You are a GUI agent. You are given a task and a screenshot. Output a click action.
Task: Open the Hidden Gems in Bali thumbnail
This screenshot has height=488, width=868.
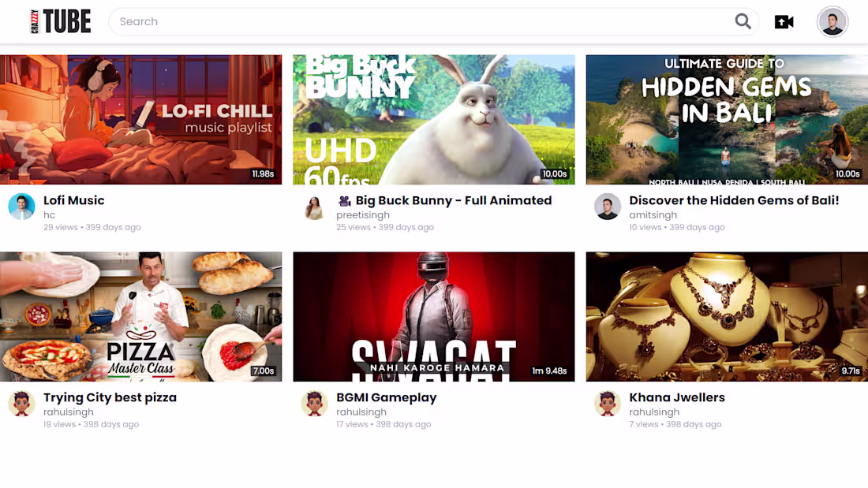coord(726,119)
